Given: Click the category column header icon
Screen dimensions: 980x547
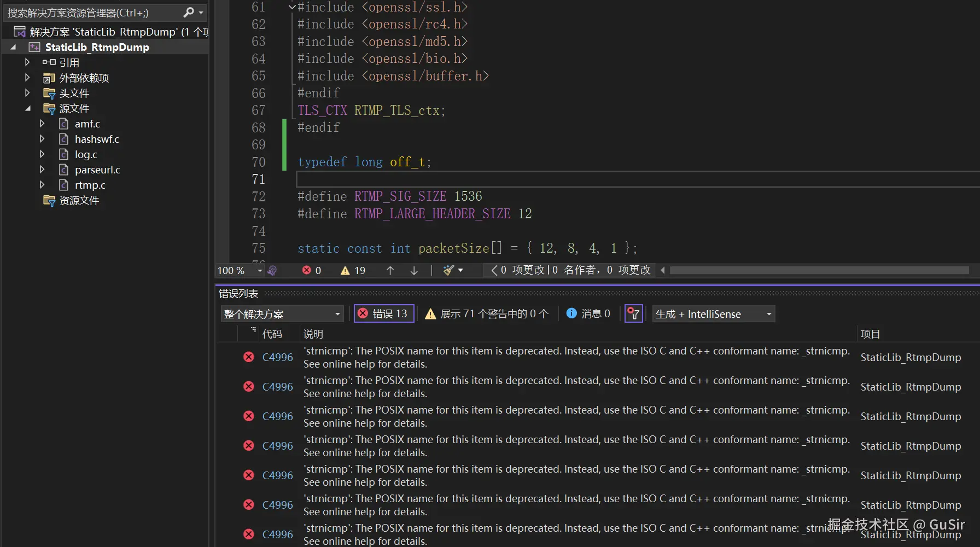Looking at the screenshot, I should coord(253,330).
